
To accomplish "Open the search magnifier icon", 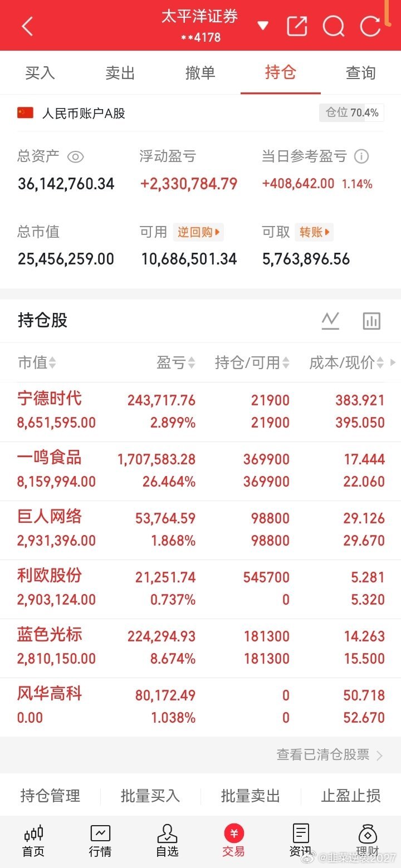I will click(334, 26).
